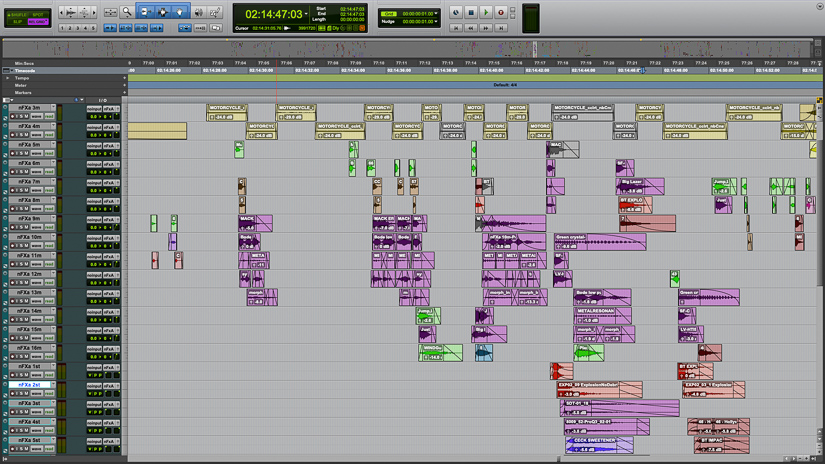The height and width of the screenshot is (464, 825).
Task: Click the 'read' automation button on nFXa 5m
Action: [x=48, y=154]
